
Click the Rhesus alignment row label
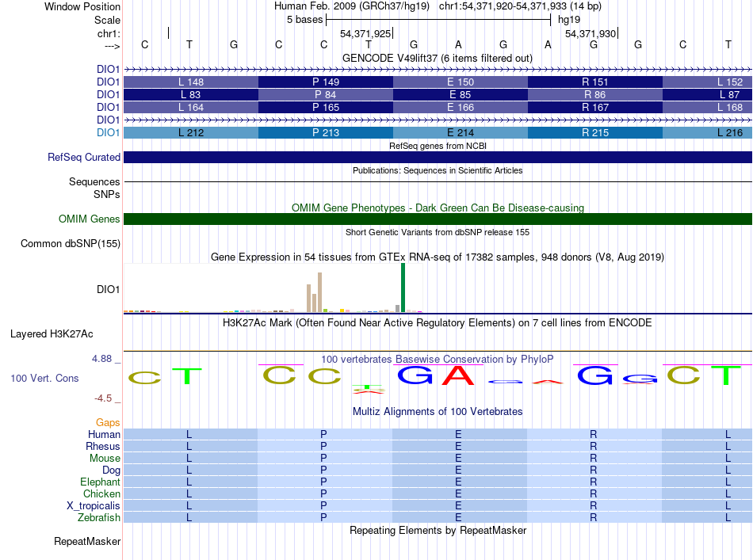103,447
